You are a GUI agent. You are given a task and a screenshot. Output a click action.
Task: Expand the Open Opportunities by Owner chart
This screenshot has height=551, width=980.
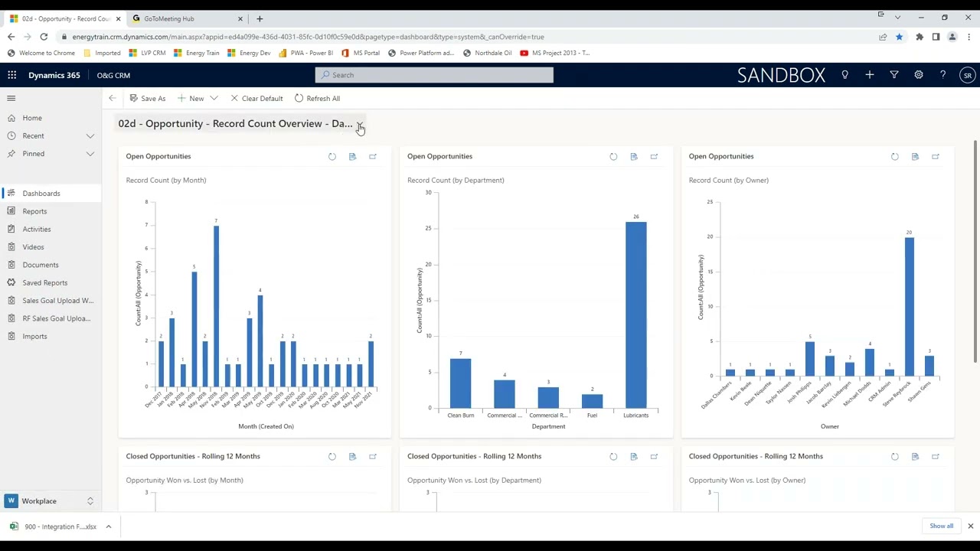(x=936, y=156)
